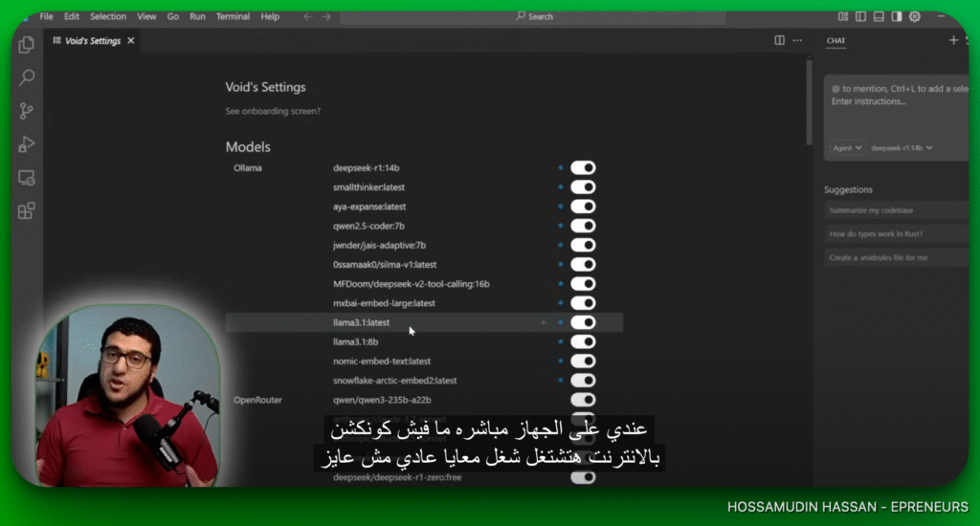The width and height of the screenshot is (980, 526).
Task: Open the deepseek-r1:14b model dropdown in chat
Action: [902, 148]
